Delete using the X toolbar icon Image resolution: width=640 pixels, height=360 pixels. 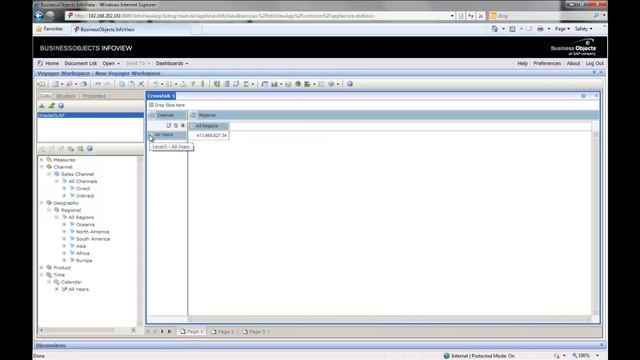(141, 84)
